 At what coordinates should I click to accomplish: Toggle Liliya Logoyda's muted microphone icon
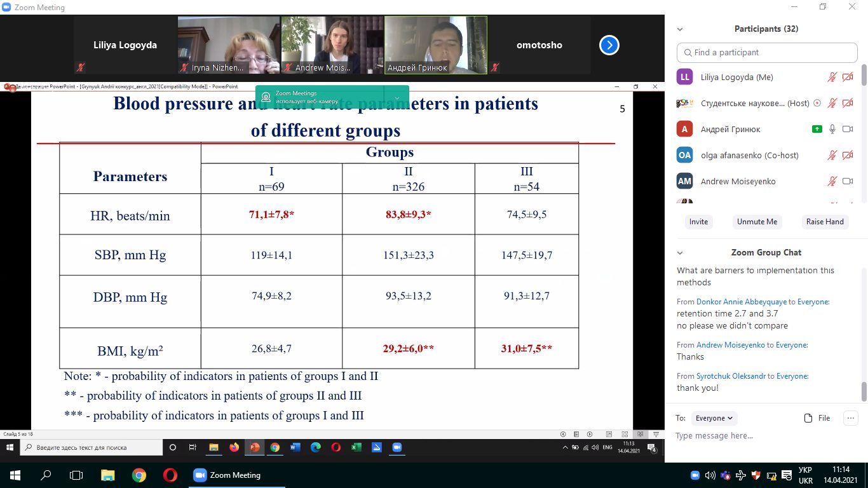pos(832,78)
